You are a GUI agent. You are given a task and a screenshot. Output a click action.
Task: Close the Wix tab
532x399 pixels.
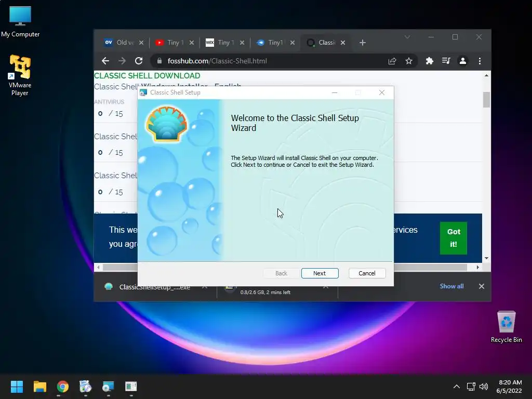click(x=242, y=43)
